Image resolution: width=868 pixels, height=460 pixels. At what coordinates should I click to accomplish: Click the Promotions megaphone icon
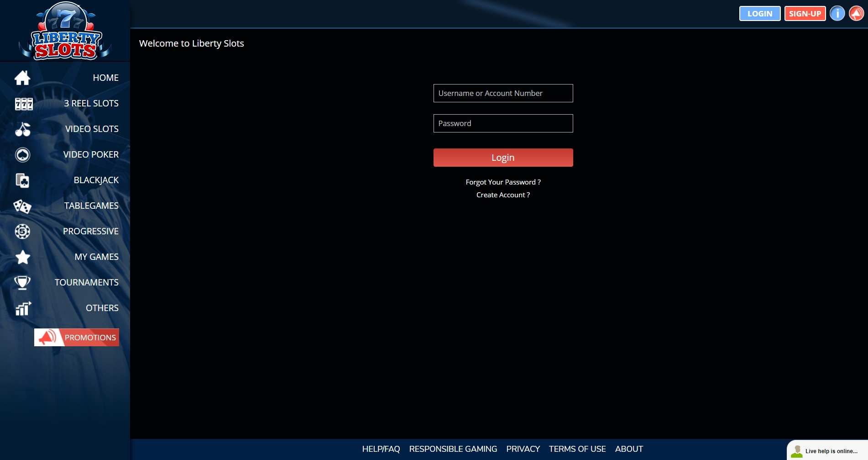click(x=47, y=338)
